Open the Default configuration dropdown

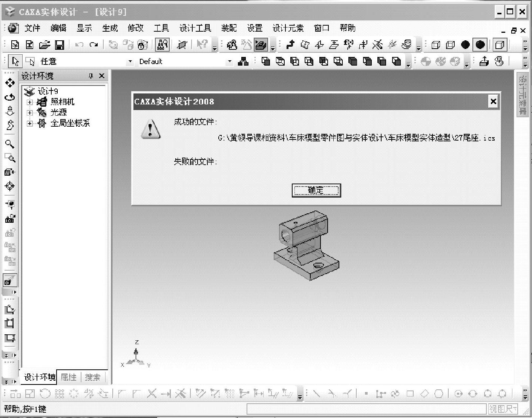coord(230,61)
